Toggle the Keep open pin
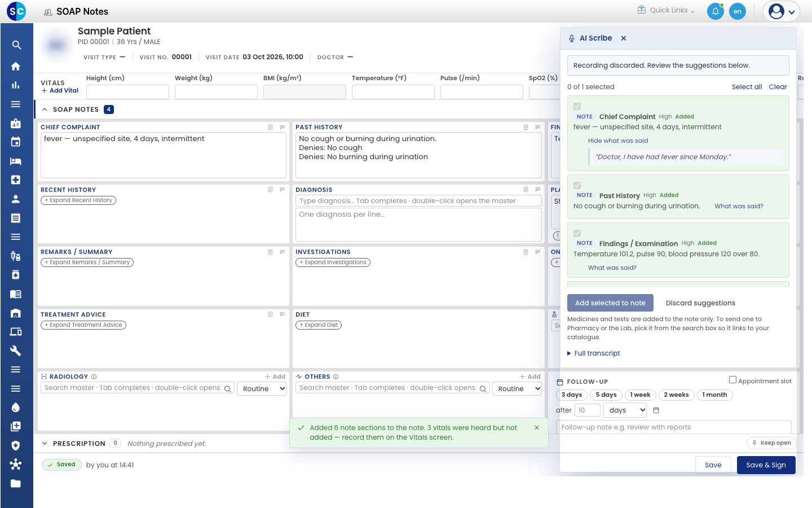The height and width of the screenshot is (508, 812). click(771, 443)
